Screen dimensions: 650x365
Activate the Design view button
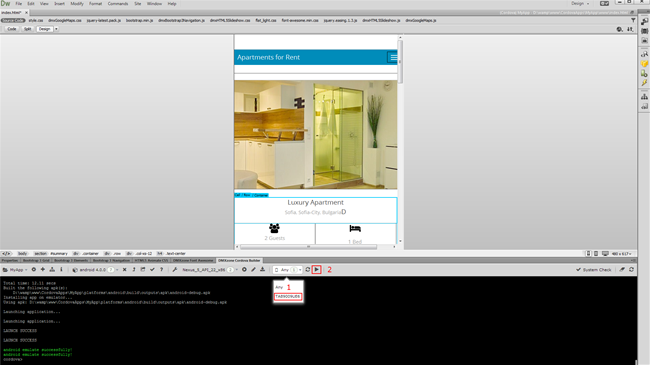click(x=44, y=29)
